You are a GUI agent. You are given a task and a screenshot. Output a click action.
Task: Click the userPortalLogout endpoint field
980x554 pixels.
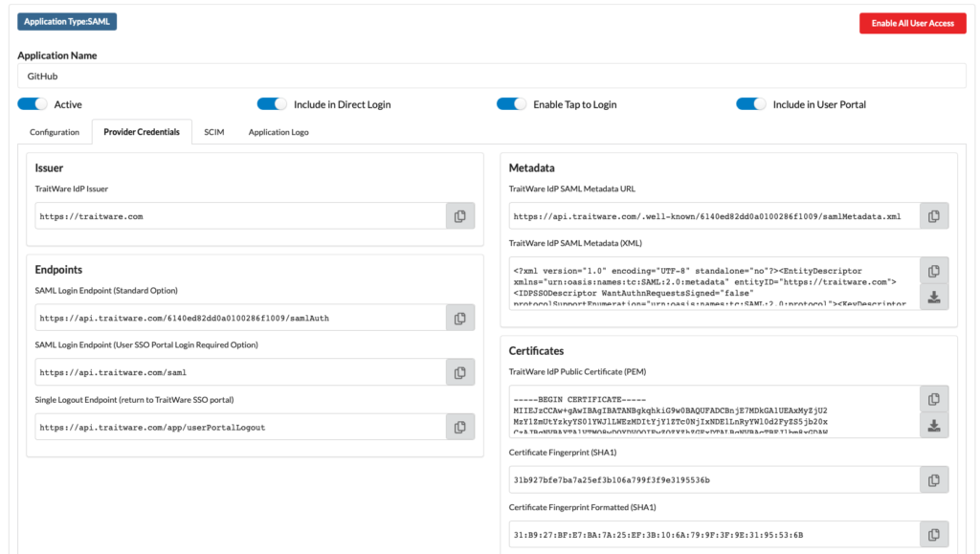240,427
